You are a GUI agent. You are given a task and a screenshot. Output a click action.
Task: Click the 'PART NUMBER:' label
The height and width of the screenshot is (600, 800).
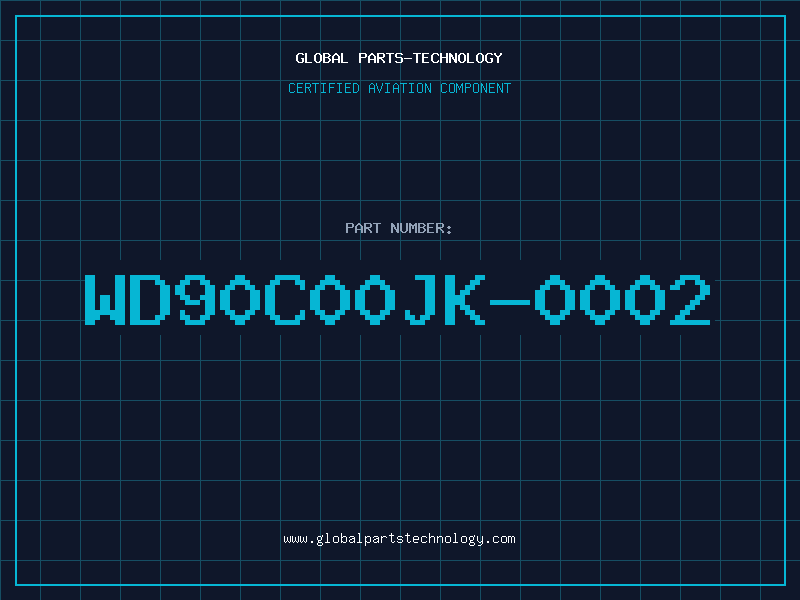tap(399, 228)
